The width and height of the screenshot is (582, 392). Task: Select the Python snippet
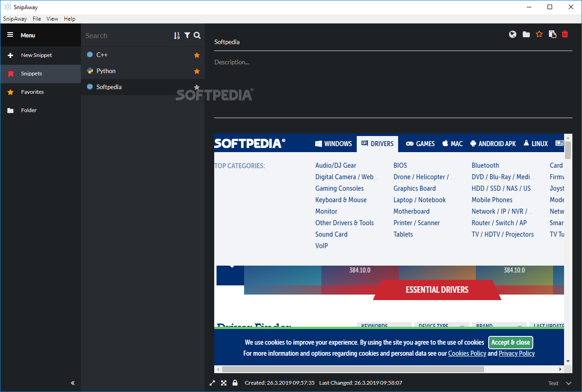coord(143,71)
